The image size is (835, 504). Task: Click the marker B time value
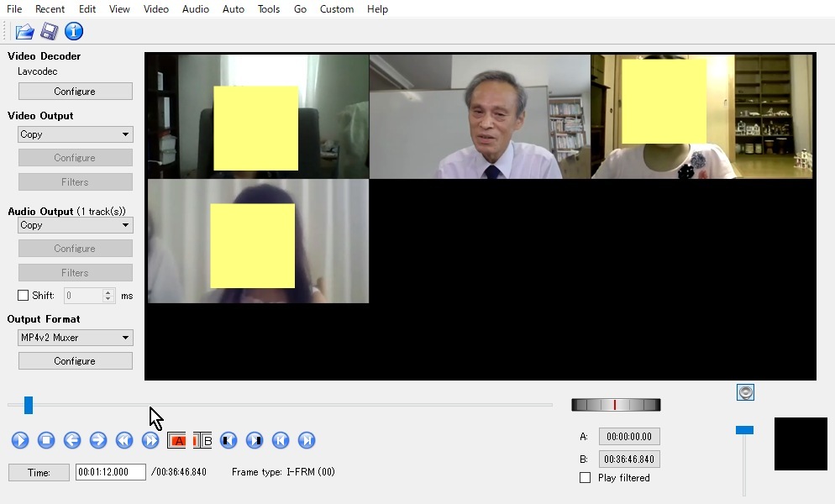coord(629,459)
